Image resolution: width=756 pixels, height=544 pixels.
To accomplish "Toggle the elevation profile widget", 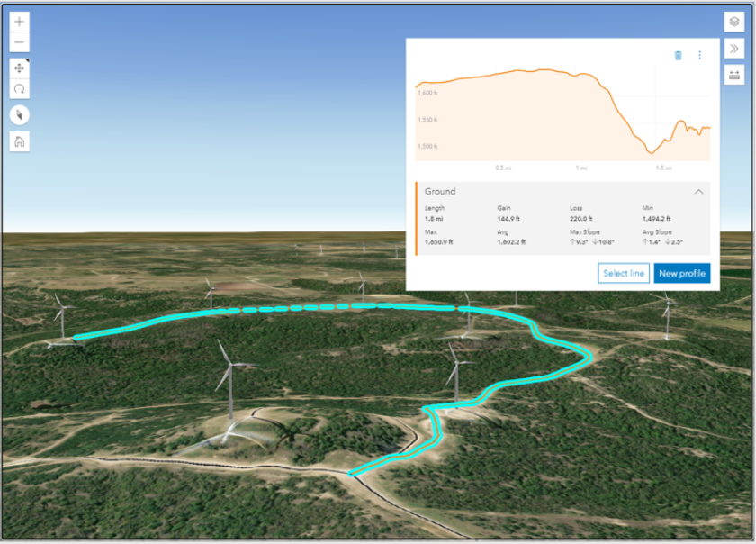I will 733,76.
